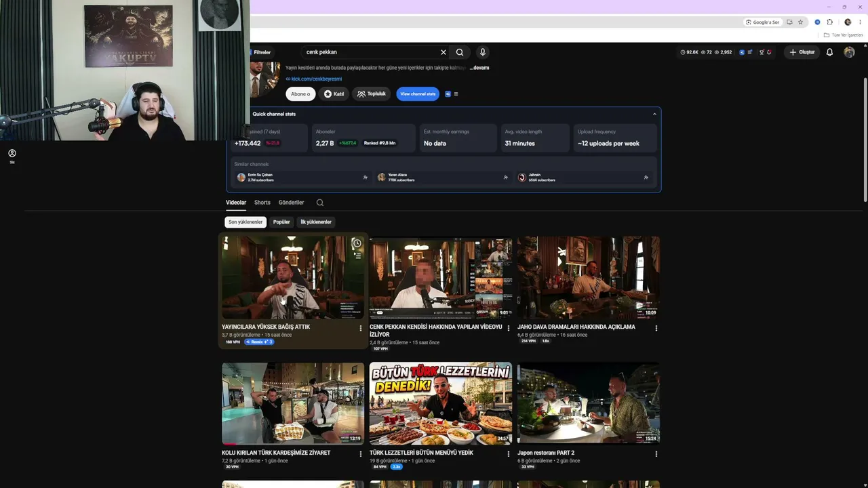This screenshot has width=868, height=488.
Task: Bookmark this page with the star
Action: 800,22
